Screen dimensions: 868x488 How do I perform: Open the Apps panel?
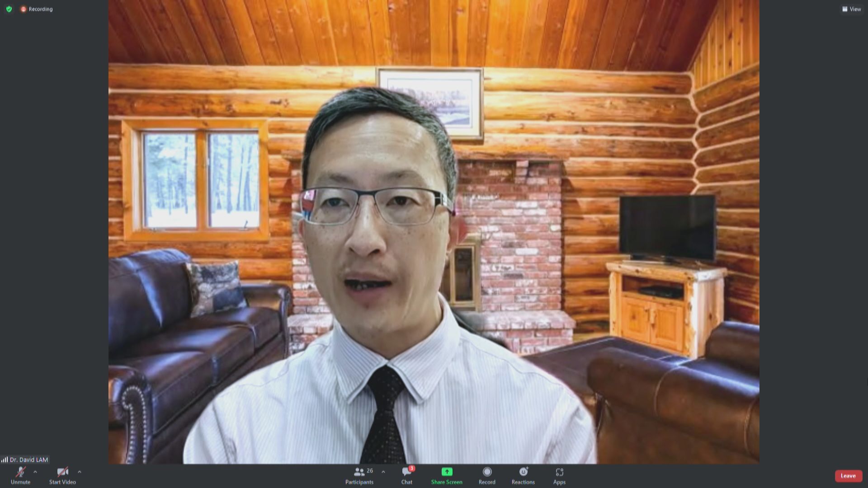559,475
